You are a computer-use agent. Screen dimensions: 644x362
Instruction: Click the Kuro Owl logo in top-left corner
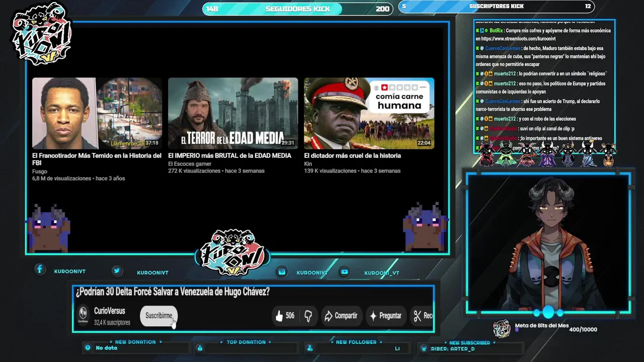[42, 34]
